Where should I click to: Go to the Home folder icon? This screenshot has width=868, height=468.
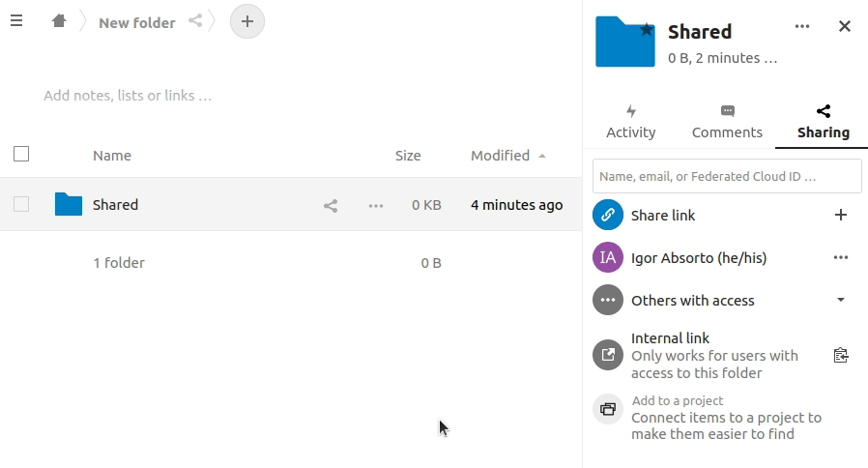(59, 20)
